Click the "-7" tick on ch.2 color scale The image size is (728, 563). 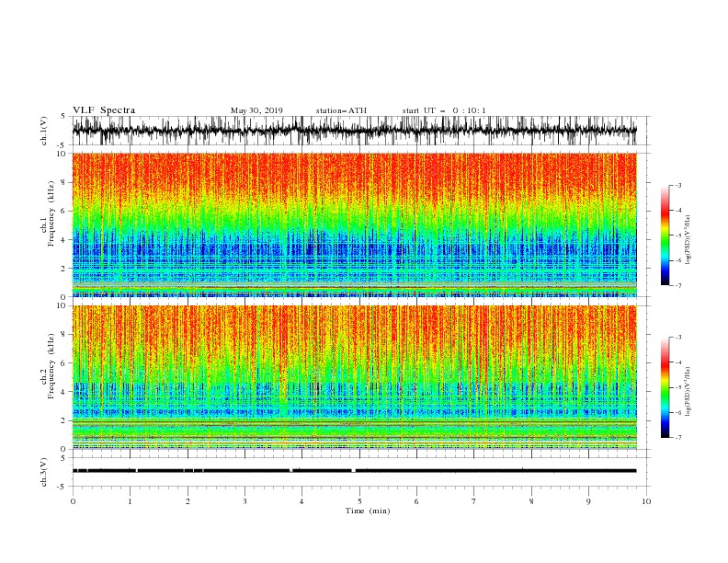coord(678,437)
